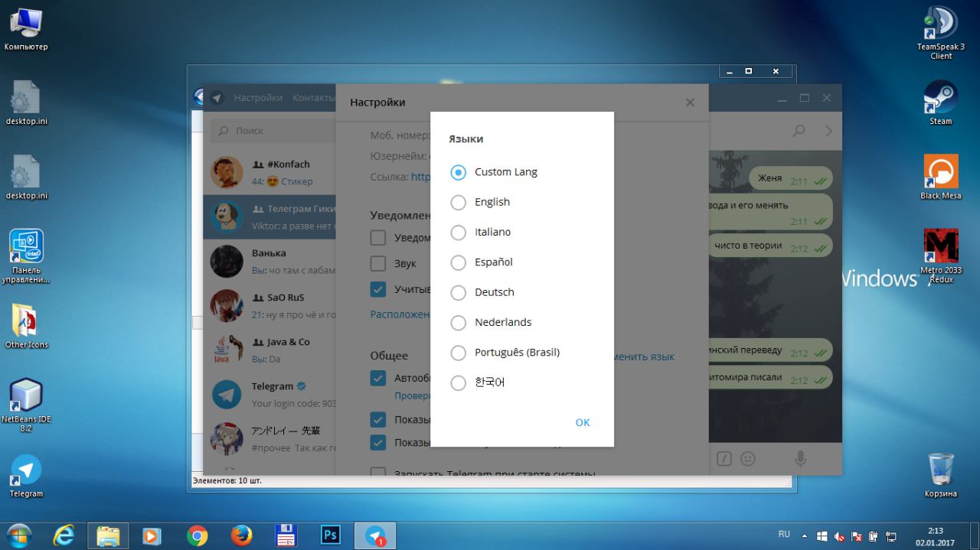
Task: Click the bot commands slash icon
Action: (x=724, y=458)
